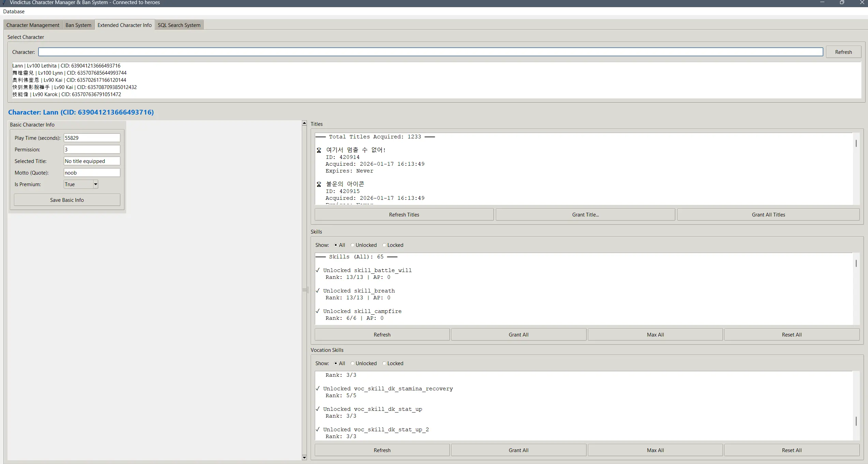This screenshot has width=868, height=464.
Task: Open the Is Premium dropdown
Action: pos(95,184)
